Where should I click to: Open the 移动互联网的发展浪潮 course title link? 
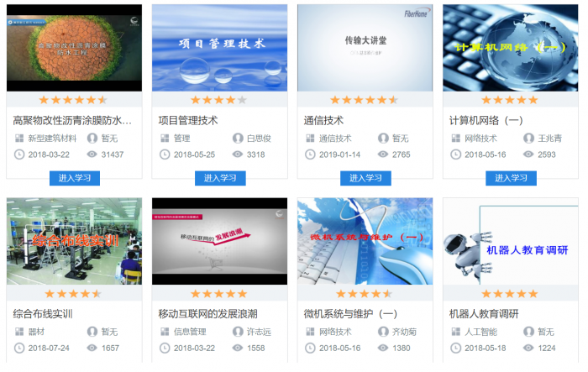(x=207, y=314)
